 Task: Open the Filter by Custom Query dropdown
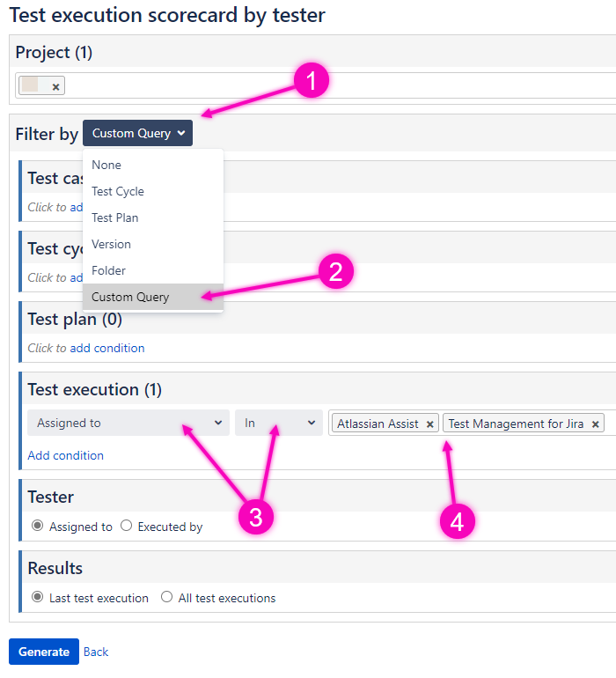coord(137,133)
